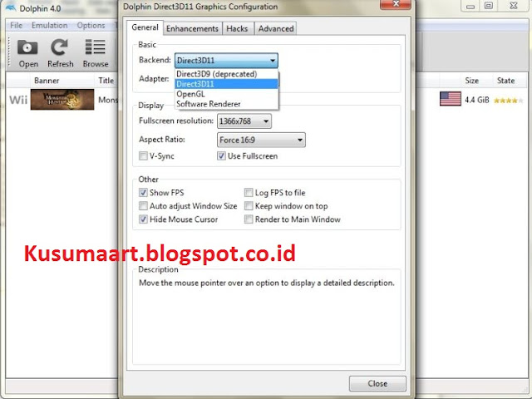Close the Graphics Configuration with red X
The width and height of the screenshot is (532, 399).
point(396,4)
